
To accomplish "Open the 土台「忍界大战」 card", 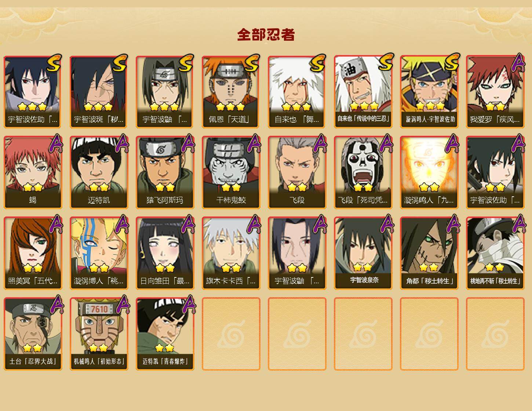I will (x=33, y=334).
